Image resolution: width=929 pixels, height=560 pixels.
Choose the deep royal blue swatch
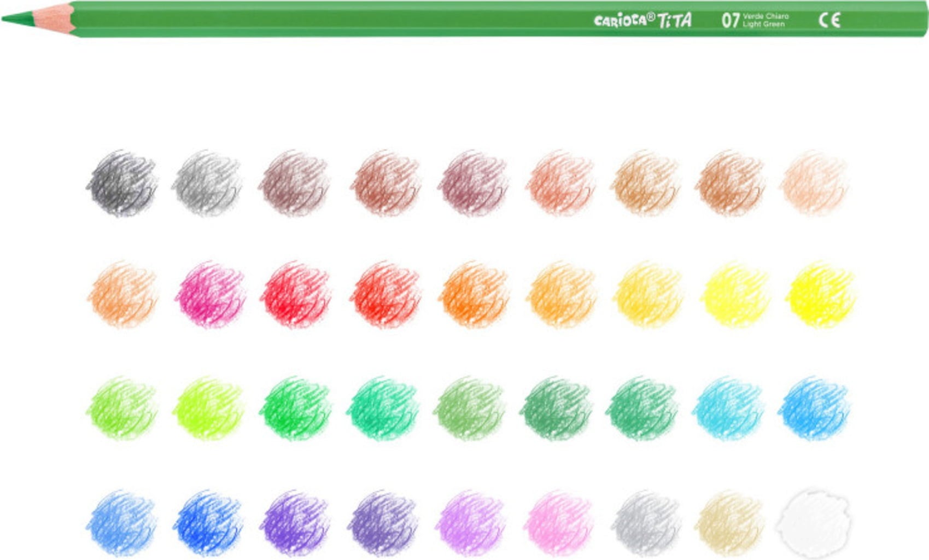tap(208, 522)
